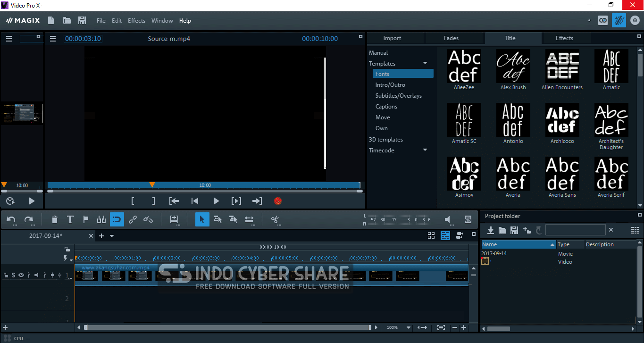Open the audio mixer icon
This screenshot has width=644, height=343.
tap(468, 219)
